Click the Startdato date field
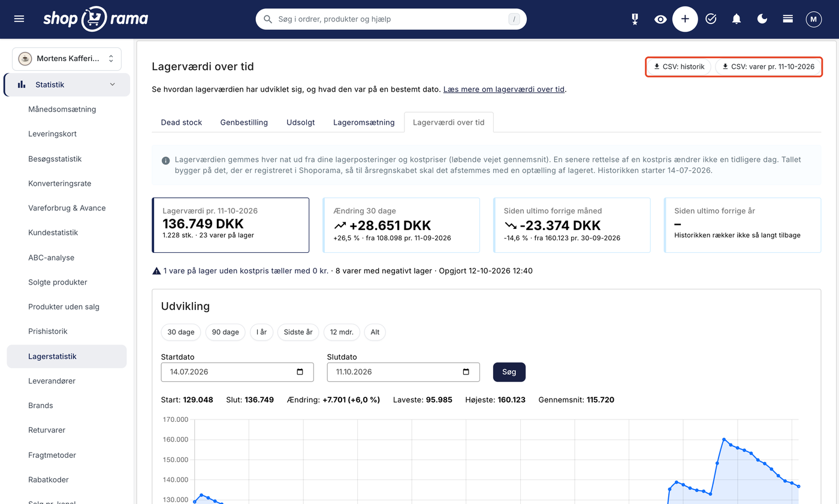The image size is (839, 504). [237, 372]
